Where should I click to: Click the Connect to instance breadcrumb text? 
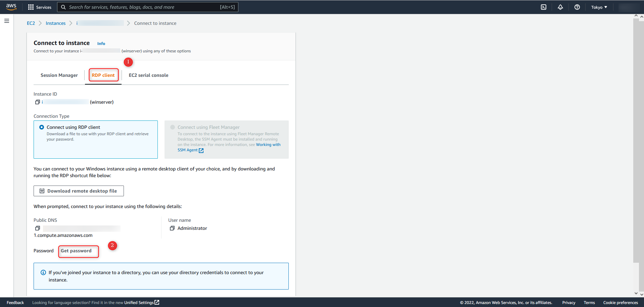coord(155,23)
